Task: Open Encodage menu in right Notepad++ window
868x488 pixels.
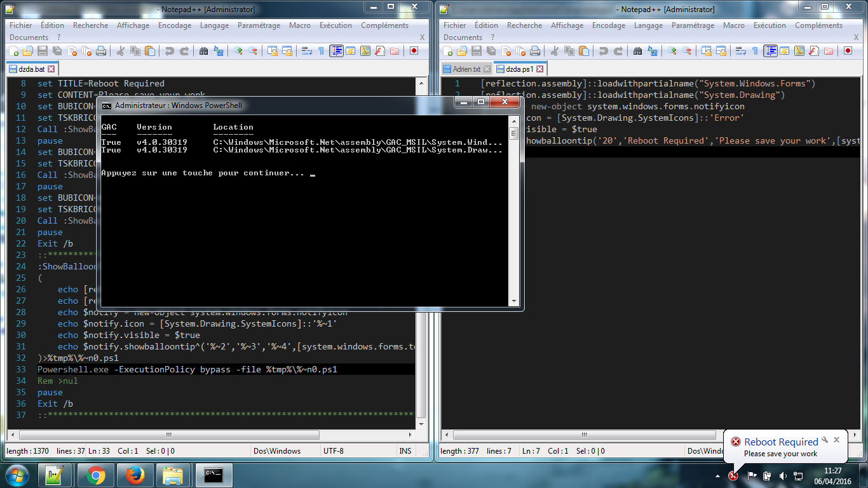Action: pos(609,25)
